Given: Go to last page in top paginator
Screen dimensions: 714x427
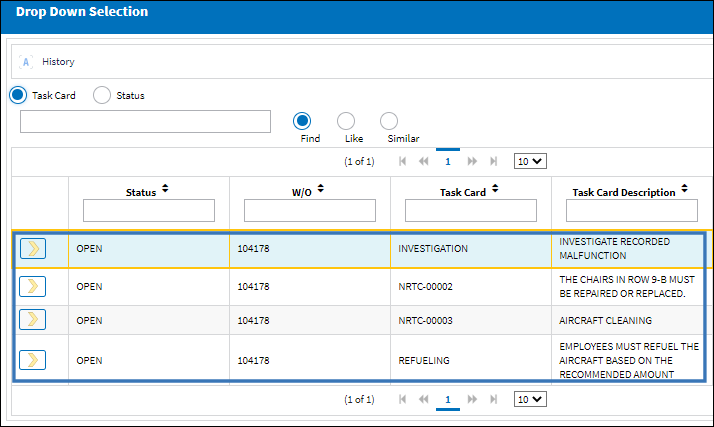Looking at the screenshot, I should coord(494,161).
